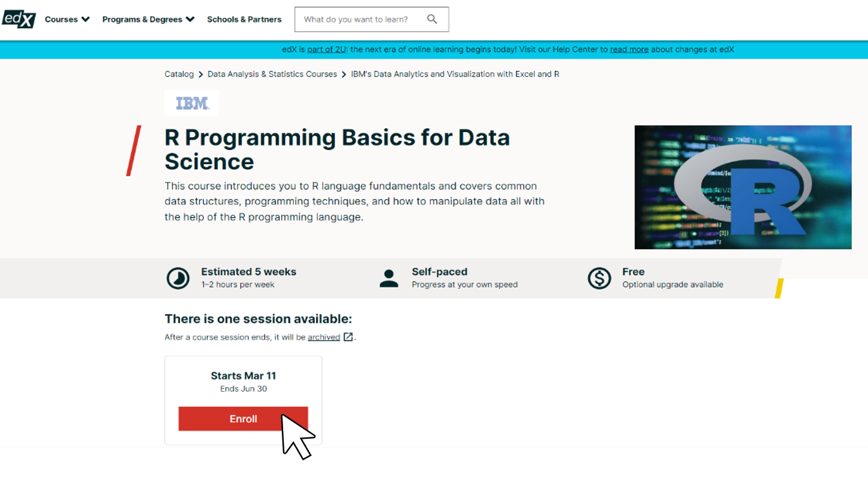
Task: Click 'Self-paced' label
Action: click(x=440, y=272)
